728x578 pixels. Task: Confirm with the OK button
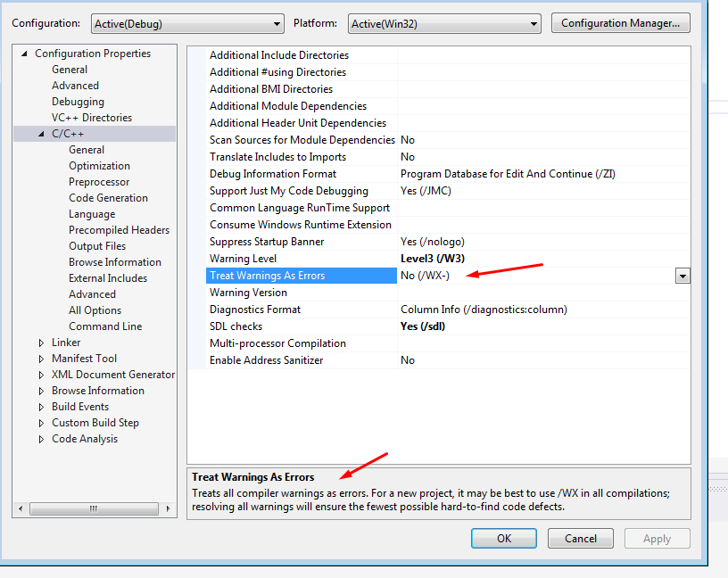tap(504, 539)
